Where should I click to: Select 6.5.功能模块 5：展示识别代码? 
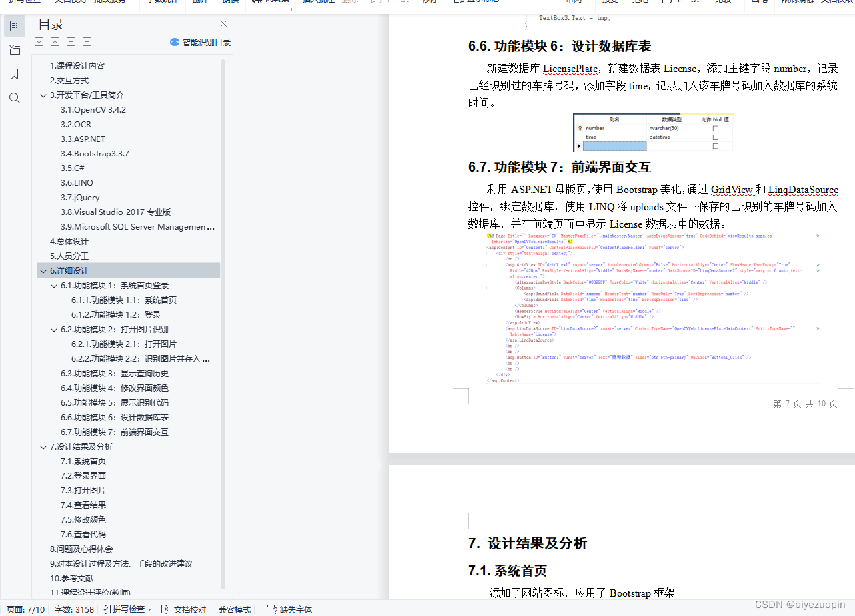(x=115, y=403)
